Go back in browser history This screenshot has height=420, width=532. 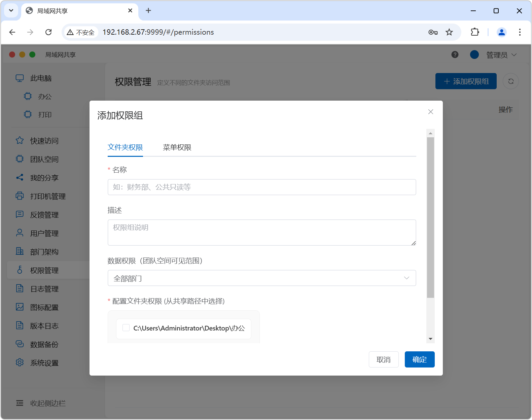coord(12,32)
